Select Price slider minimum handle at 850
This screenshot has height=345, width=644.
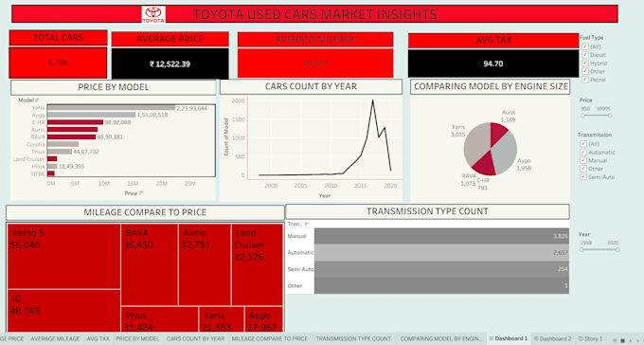point(582,116)
